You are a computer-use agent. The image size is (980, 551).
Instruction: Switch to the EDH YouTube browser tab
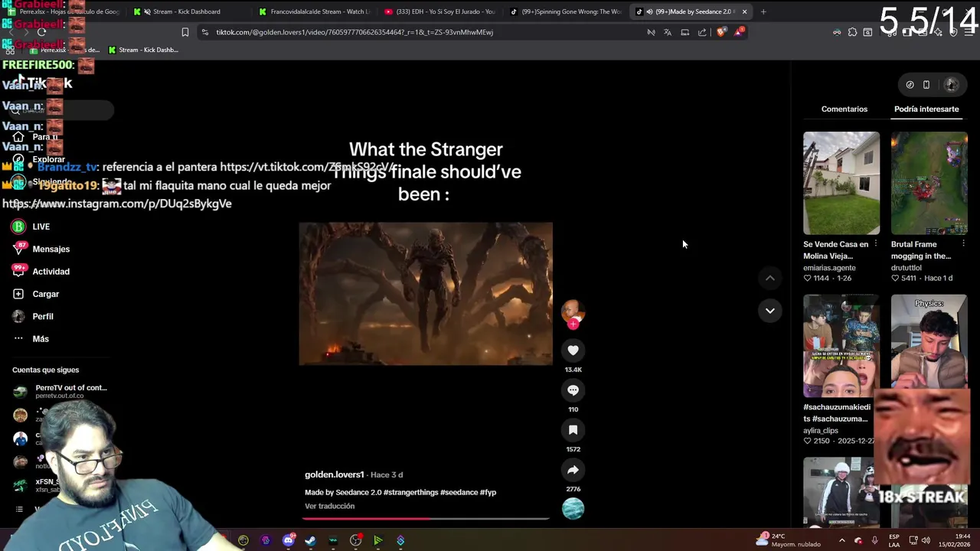coord(440,11)
